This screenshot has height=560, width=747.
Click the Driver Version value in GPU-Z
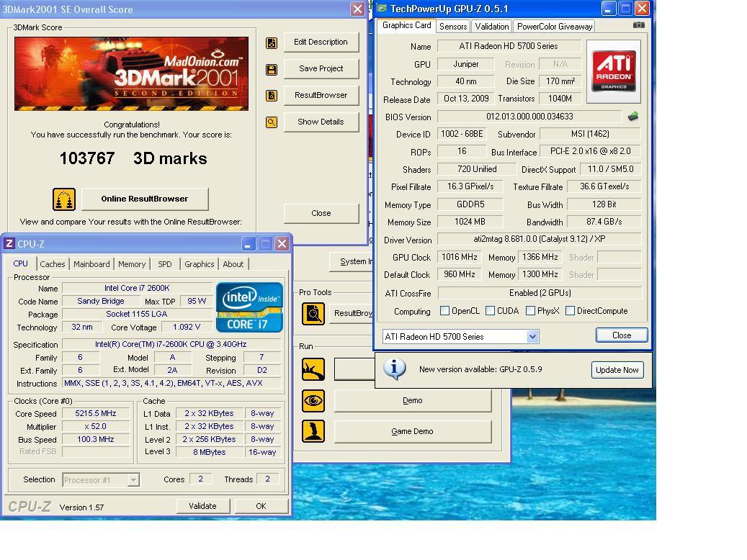tap(540, 239)
